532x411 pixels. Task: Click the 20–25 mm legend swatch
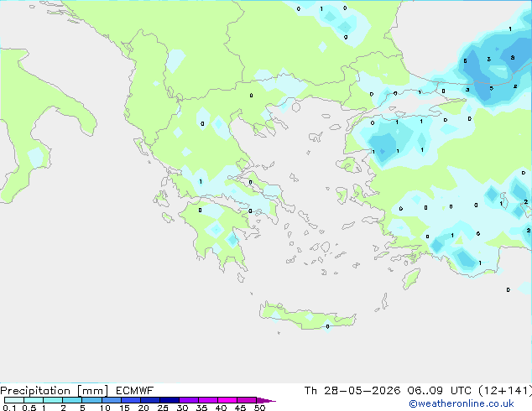(x=149, y=400)
